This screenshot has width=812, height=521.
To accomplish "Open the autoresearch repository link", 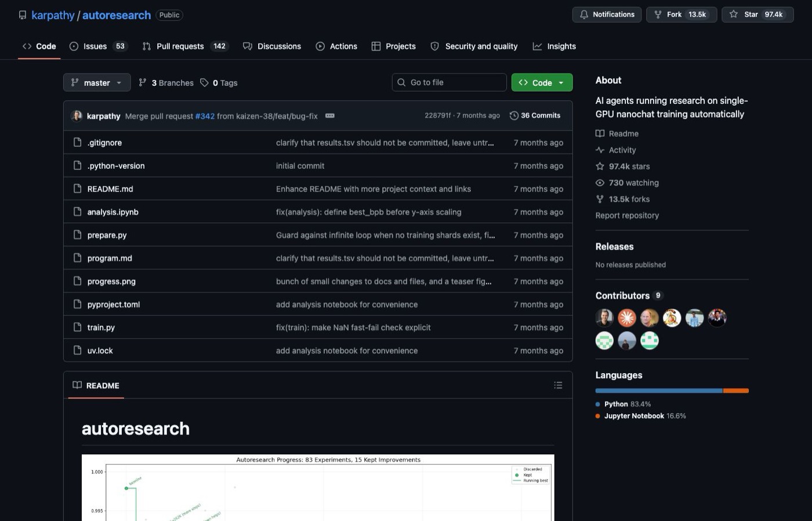I will click(x=117, y=15).
